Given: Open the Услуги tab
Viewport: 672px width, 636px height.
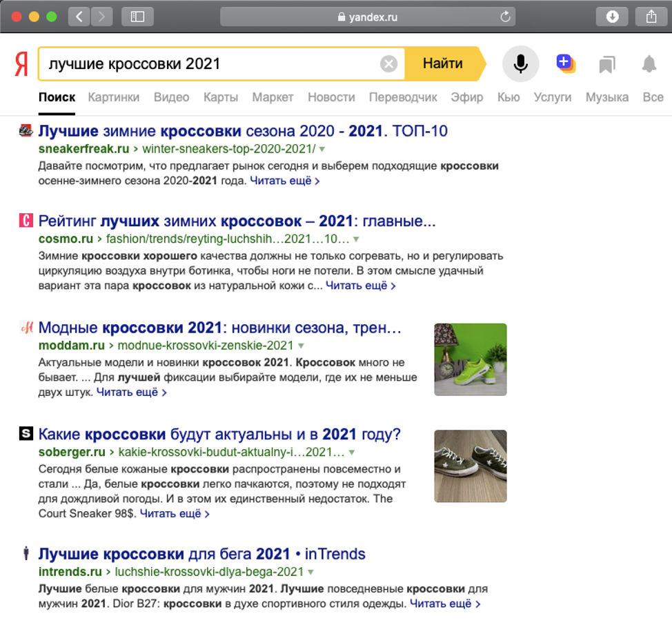Looking at the screenshot, I should (x=553, y=97).
